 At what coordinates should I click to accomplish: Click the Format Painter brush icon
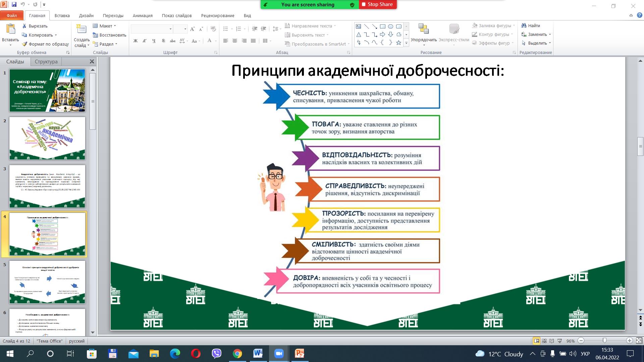(x=24, y=44)
